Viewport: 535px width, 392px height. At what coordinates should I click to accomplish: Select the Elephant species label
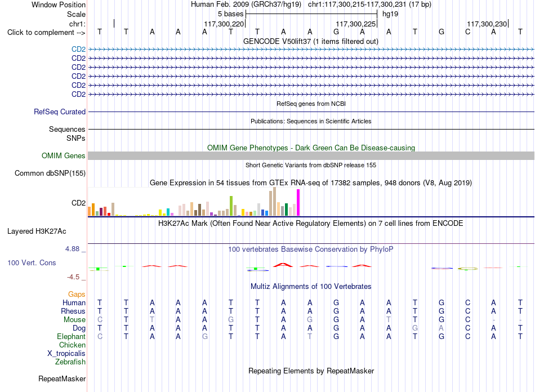71,336
